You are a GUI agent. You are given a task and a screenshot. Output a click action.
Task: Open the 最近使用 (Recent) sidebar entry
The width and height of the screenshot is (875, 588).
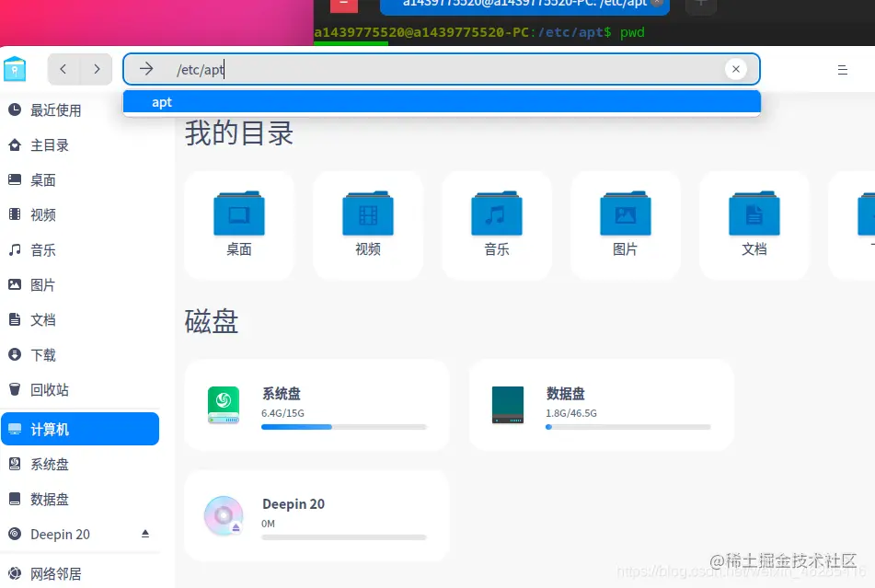[51, 110]
